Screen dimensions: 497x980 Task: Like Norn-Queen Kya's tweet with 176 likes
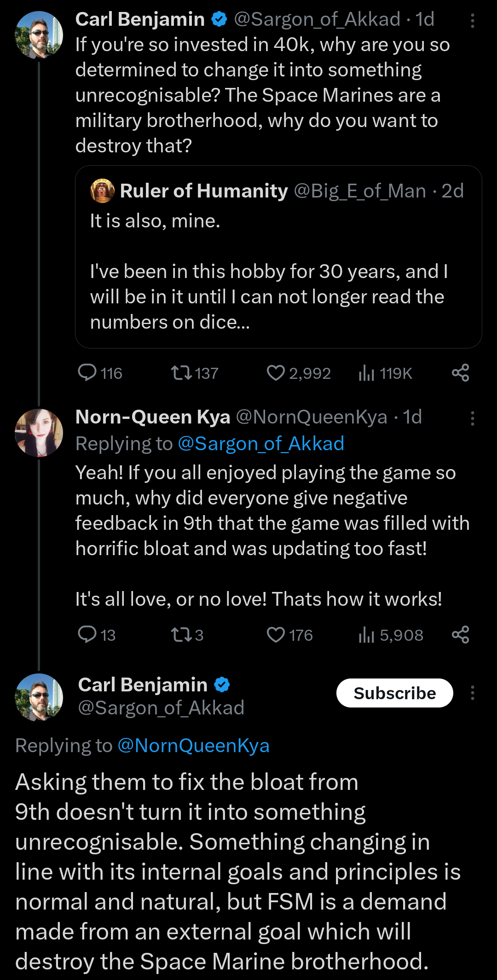pos(276,635)
